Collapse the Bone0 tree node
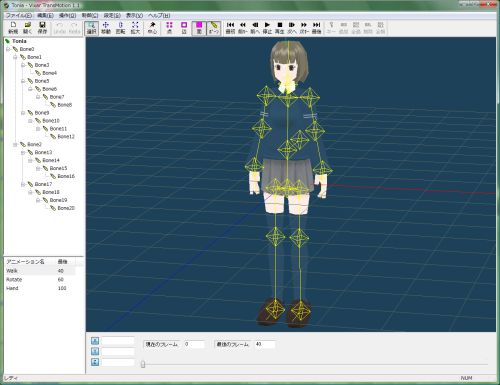 pyautogui.click(x=8, y=49)
